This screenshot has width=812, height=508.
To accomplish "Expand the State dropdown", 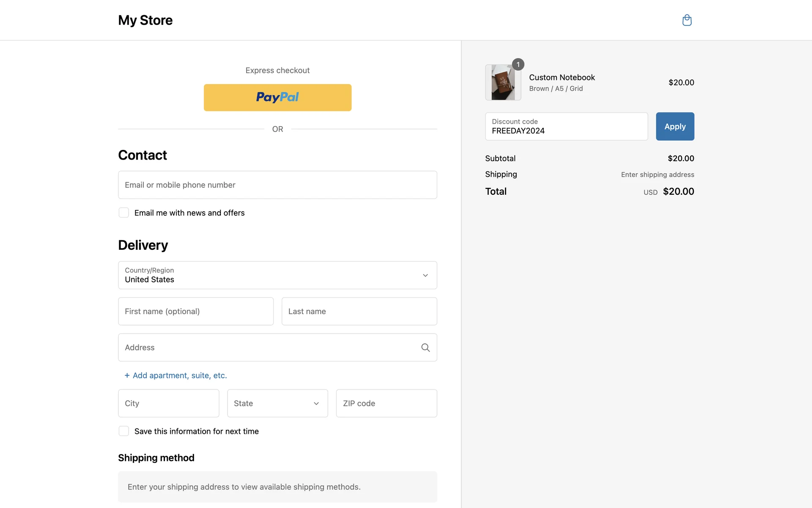I will point(271,403).
